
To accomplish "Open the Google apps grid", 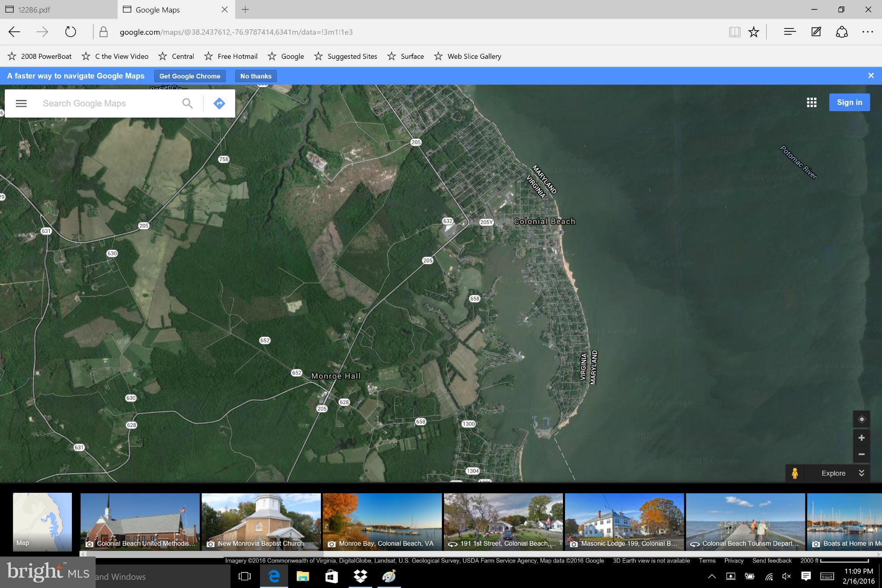I will [x=811, y=102].
